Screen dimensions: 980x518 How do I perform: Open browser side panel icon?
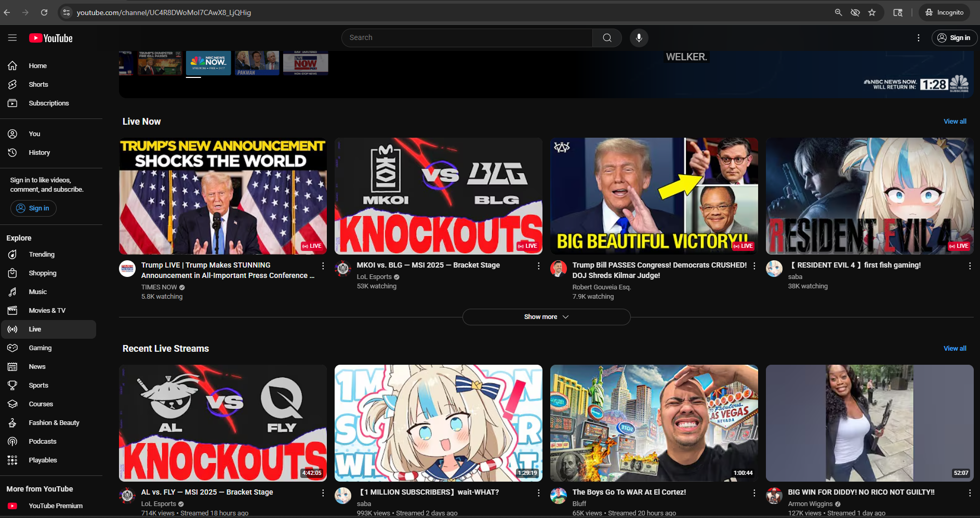(x=897, y=12)
